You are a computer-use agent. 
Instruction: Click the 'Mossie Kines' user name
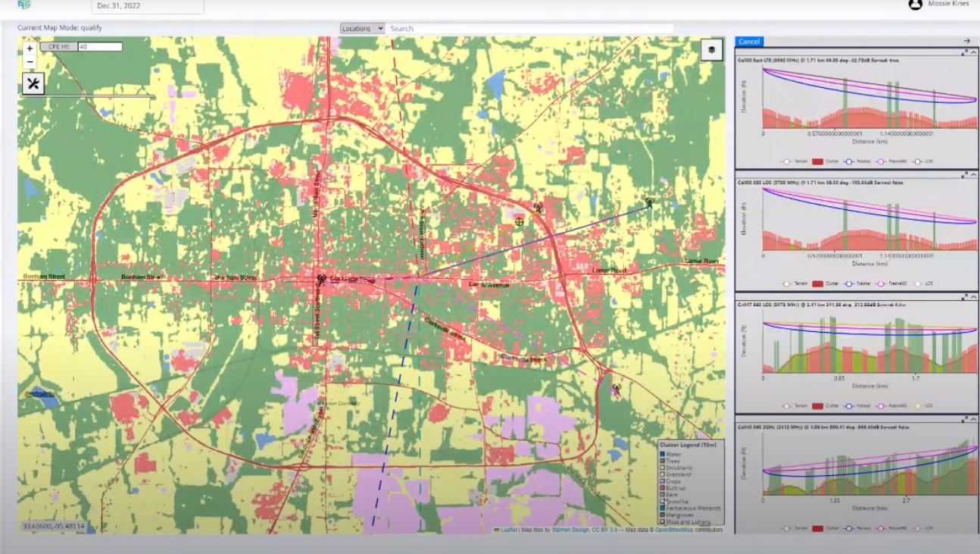(948, 5)
